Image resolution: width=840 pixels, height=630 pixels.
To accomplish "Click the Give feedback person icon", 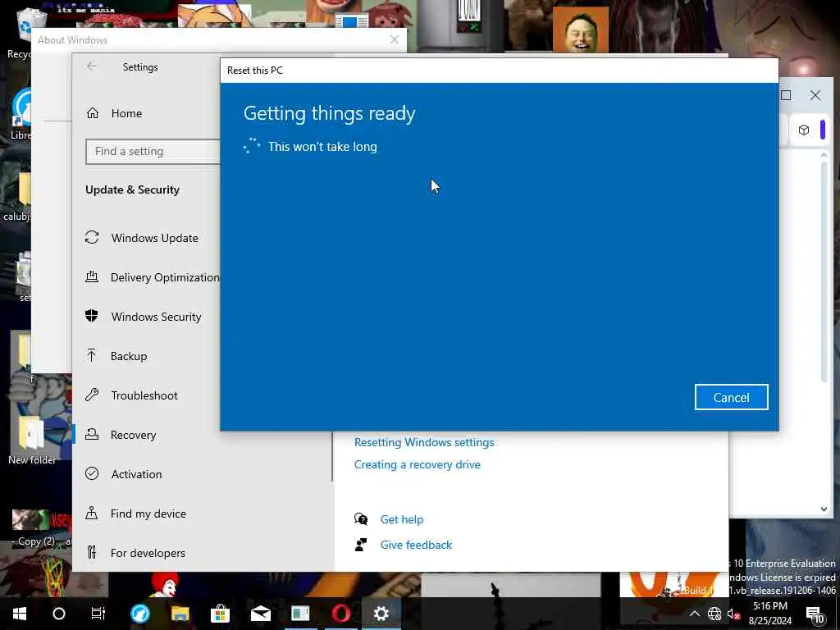I will point(361,545).
